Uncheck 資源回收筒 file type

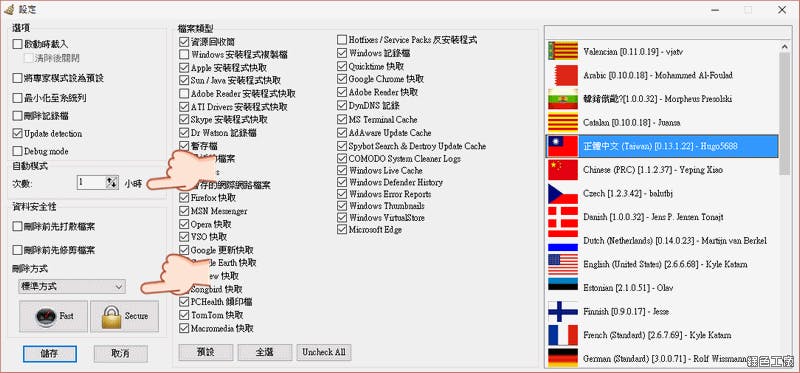(x=184, y=41)
